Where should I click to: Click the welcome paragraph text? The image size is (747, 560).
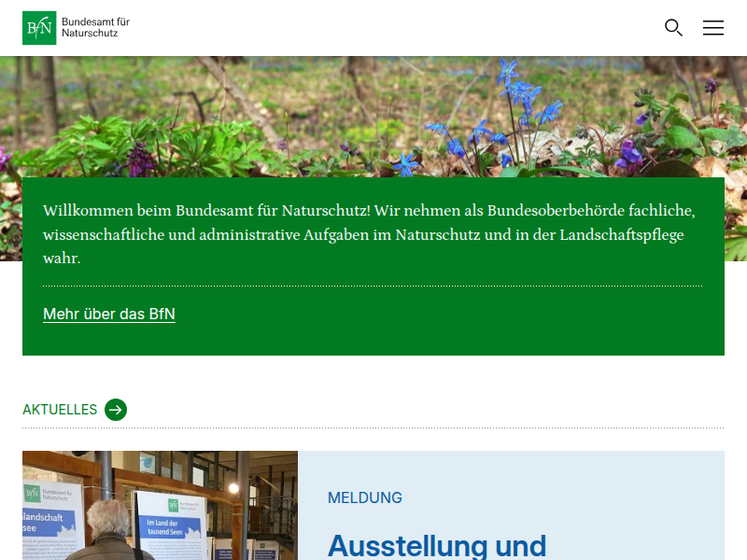(369, 234)
